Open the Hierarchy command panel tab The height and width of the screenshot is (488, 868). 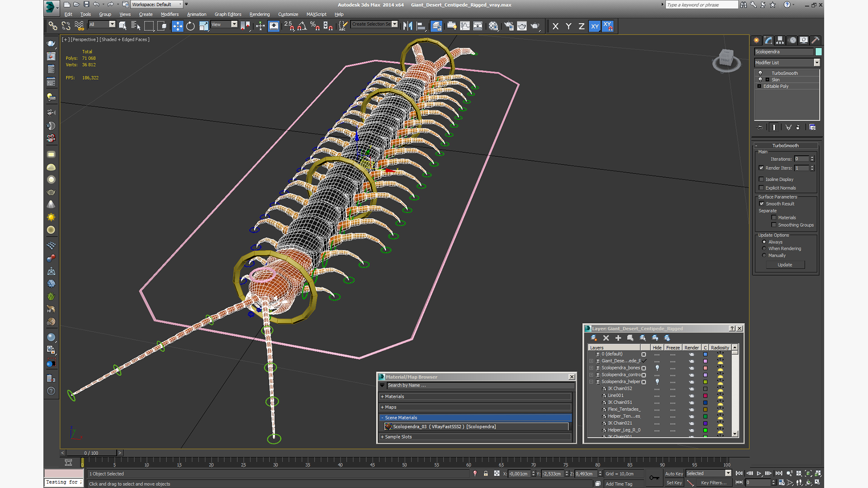point(780,40)
